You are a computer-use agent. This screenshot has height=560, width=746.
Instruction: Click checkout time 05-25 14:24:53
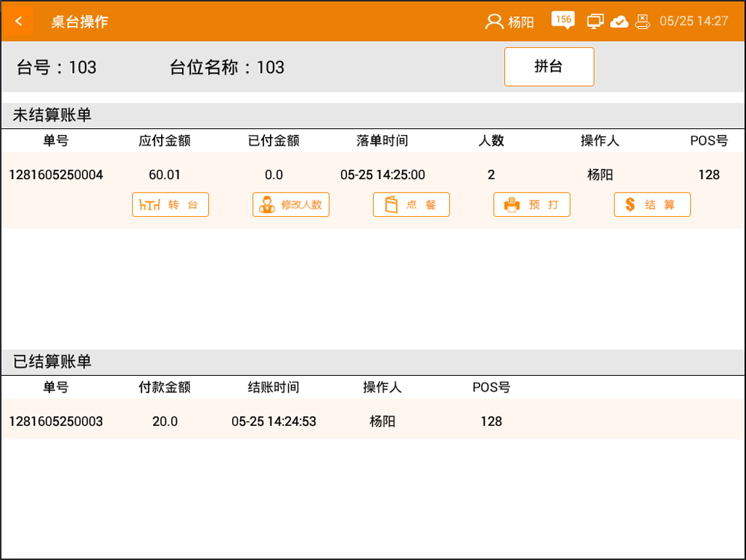click(x=274, y=421)
